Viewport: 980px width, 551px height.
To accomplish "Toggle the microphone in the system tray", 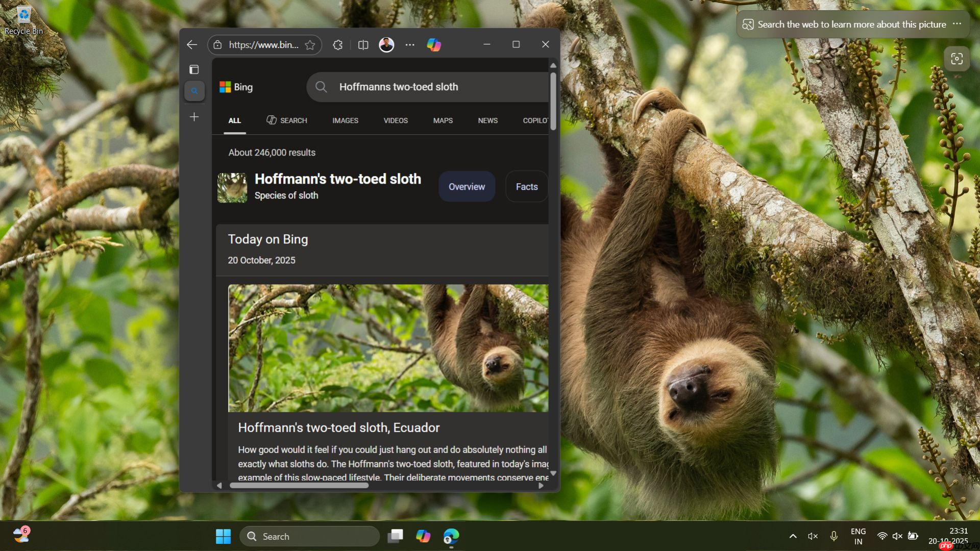I will [x=834, y=536].
